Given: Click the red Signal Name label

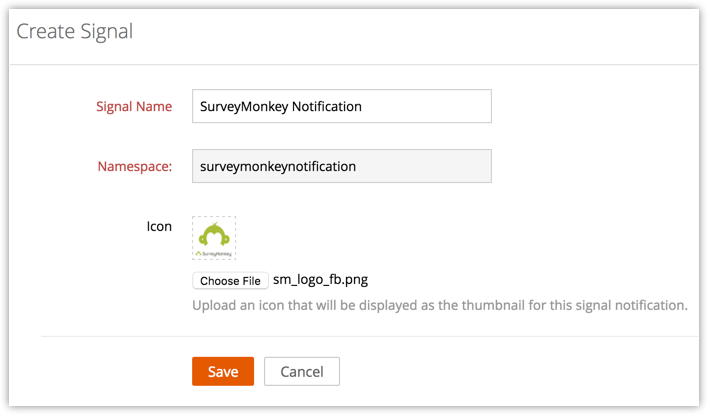Looking at the screenshot, I should (134, 106).
